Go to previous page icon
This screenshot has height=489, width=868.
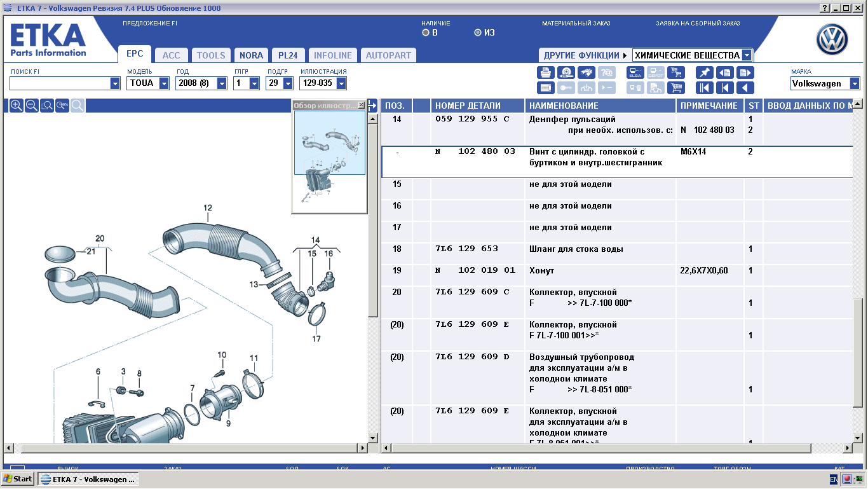pos(725,72)
